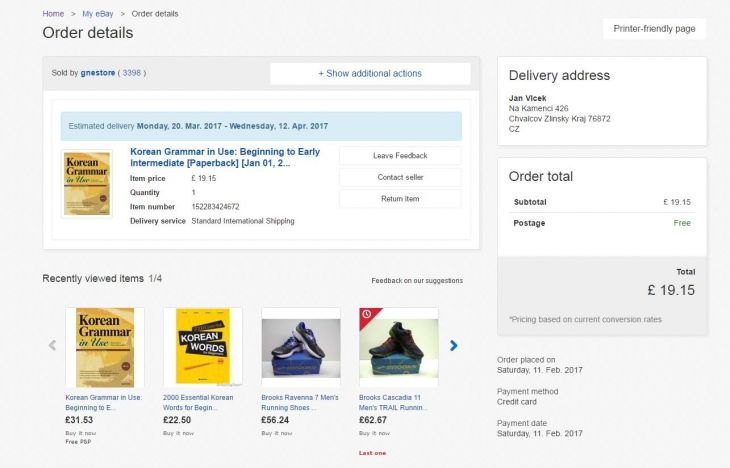Open Feedback on our suggestions link
This screenshot has width=730, height=468.
pyautogui.click(x=417, y=281)
